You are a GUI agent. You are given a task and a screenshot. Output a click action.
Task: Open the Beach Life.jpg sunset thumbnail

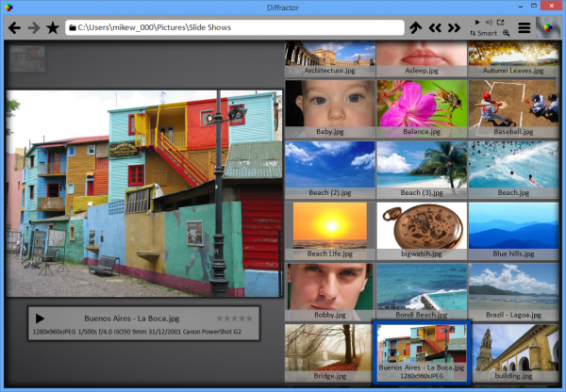(x=330, y=231)
